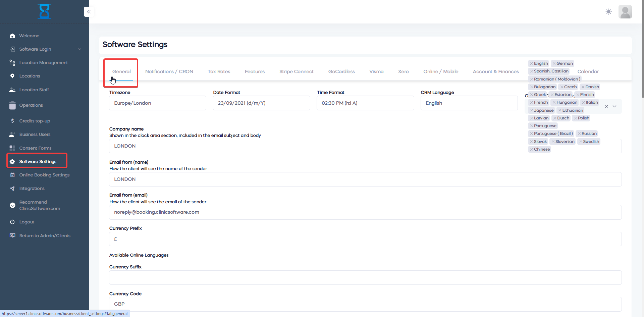
Task: Open the CRM Language dropdown
Action: pyautogui.click(x=469, y=103)
